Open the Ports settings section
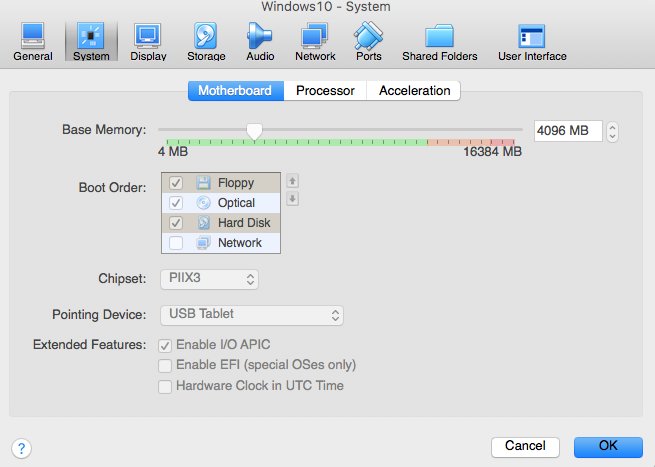The image size is (655, 467). point(368,42)
